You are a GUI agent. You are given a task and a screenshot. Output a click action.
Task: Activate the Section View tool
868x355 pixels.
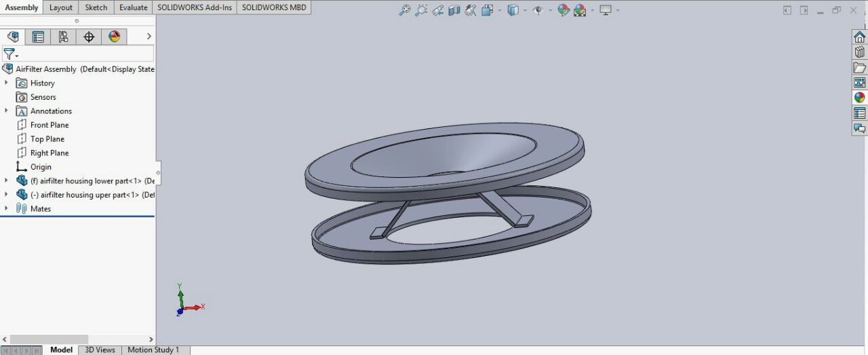click(x=454, y=10)
